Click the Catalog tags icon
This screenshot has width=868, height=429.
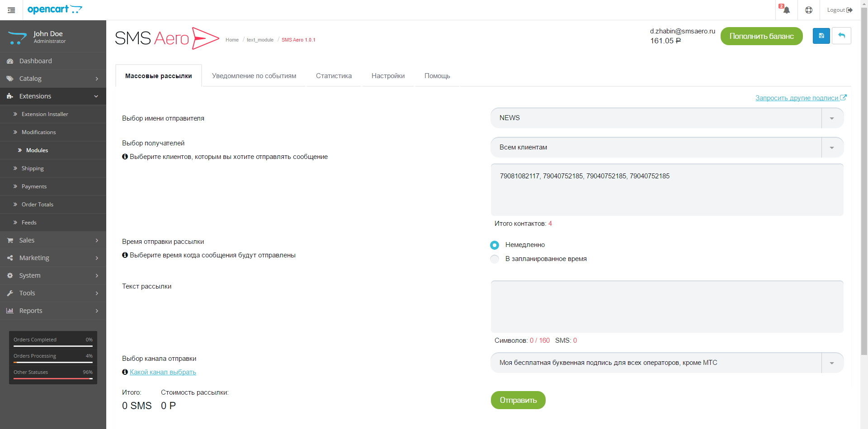click(10, 79)
